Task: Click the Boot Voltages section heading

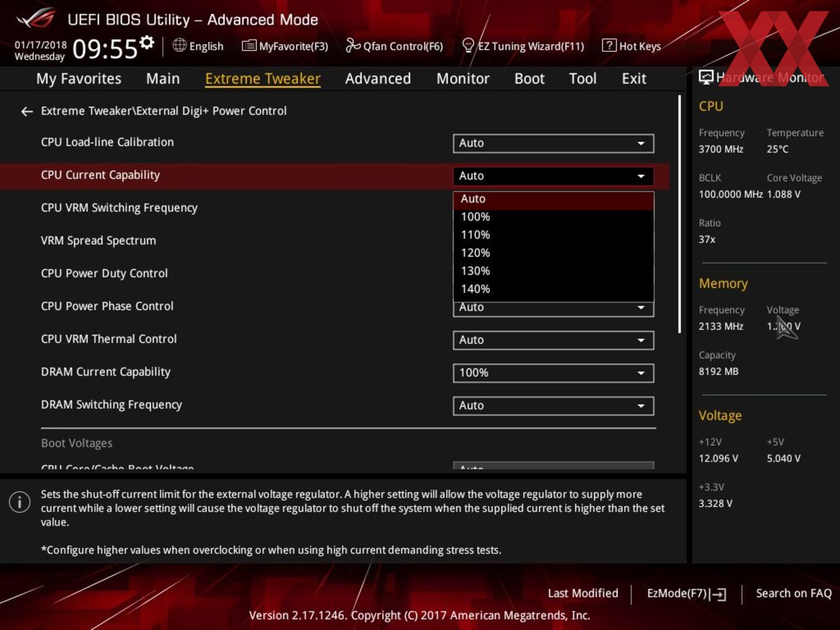Action: pyautogui.click(x=77, y=443)
